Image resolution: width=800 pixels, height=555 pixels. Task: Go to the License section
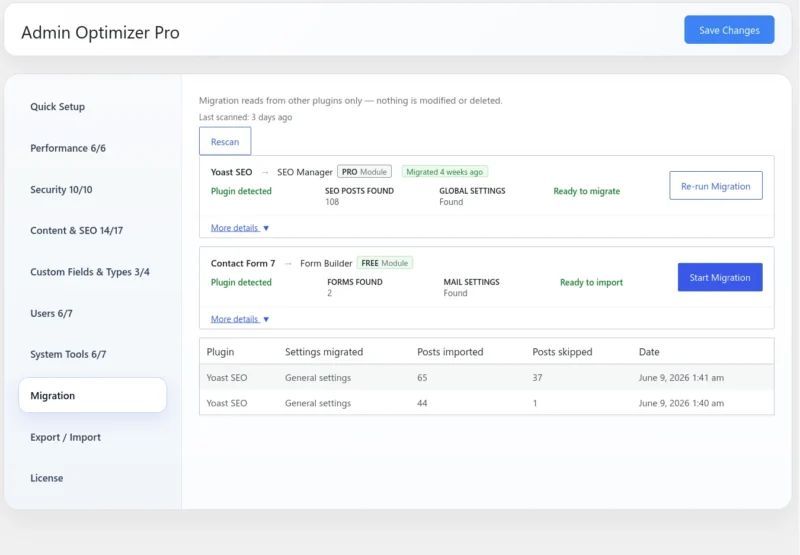pos(46,478)
